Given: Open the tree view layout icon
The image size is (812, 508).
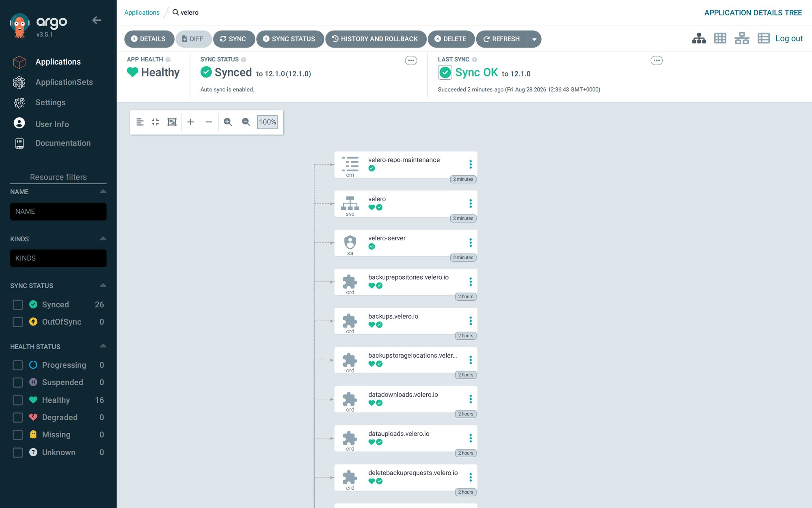Looking at the screenshot, I should pyautogui.click(x=699, y=39).
